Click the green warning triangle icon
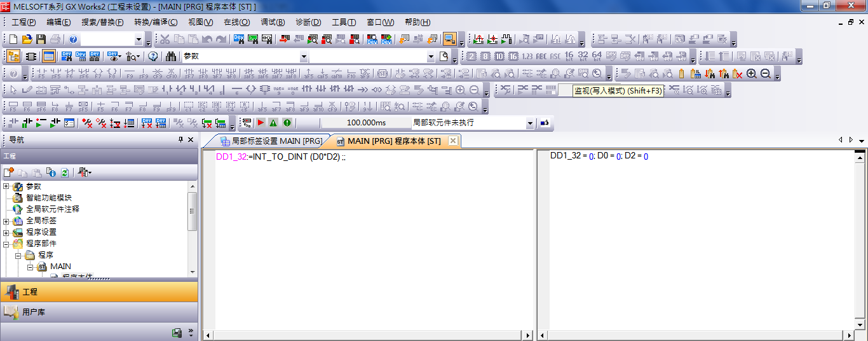Image resolution: width=868 pixels, height=341 pixels. click(273, 123)
